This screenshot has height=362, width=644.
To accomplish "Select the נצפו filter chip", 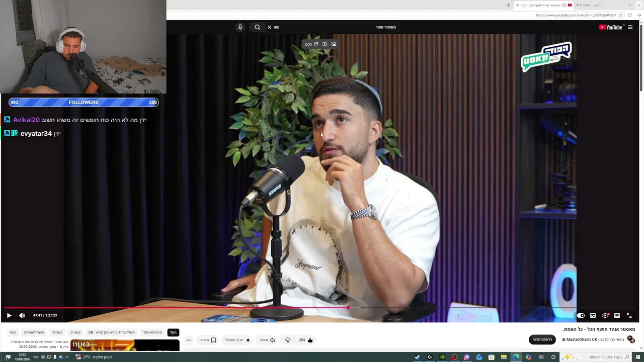I will click(x=13, y=332).
